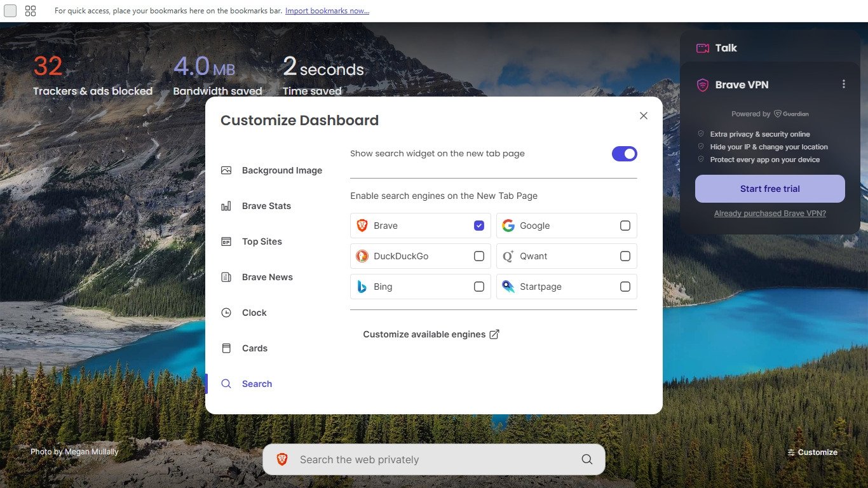The width and height of the screenshot is (868, 488).
Task: Click the Megan Mullally photo credit link
Action: (74, 452)
